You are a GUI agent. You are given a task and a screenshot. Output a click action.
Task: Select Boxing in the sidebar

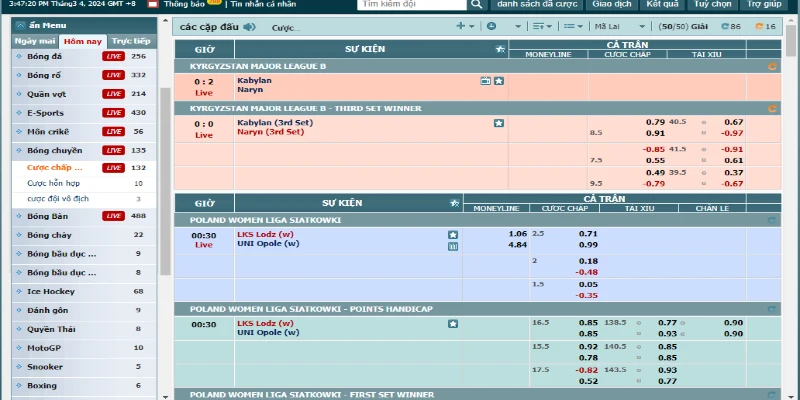(84, 386)
